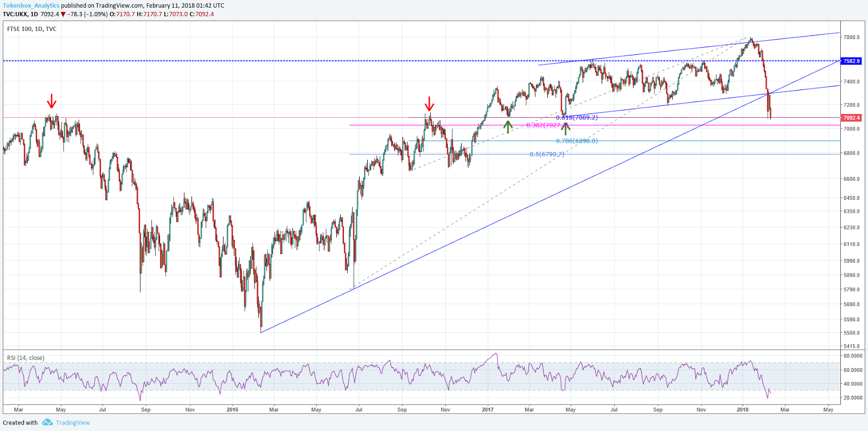Image resolution: width=868 pixels, height=431 pixels.
Task: Select the 0.5(6790.7) Fibonacci level label
Action: (547, 154)
